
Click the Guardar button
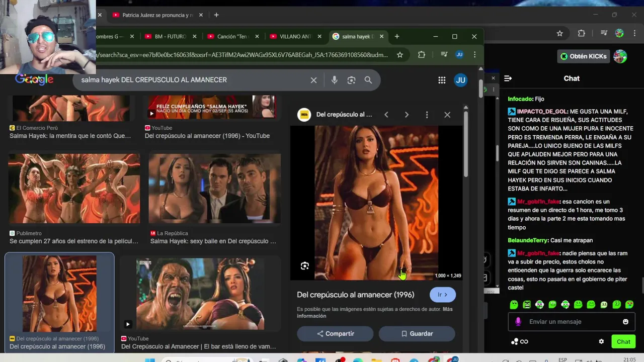417,333
